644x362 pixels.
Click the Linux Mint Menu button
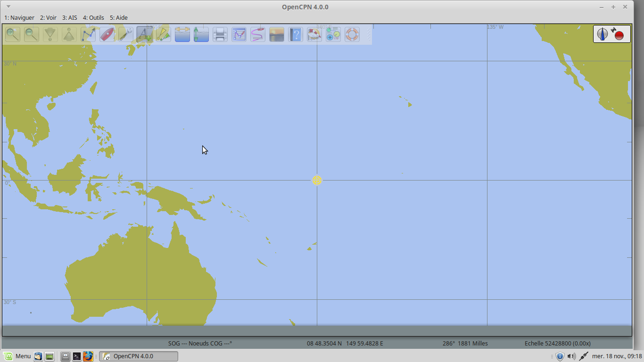tap(17, 356)
